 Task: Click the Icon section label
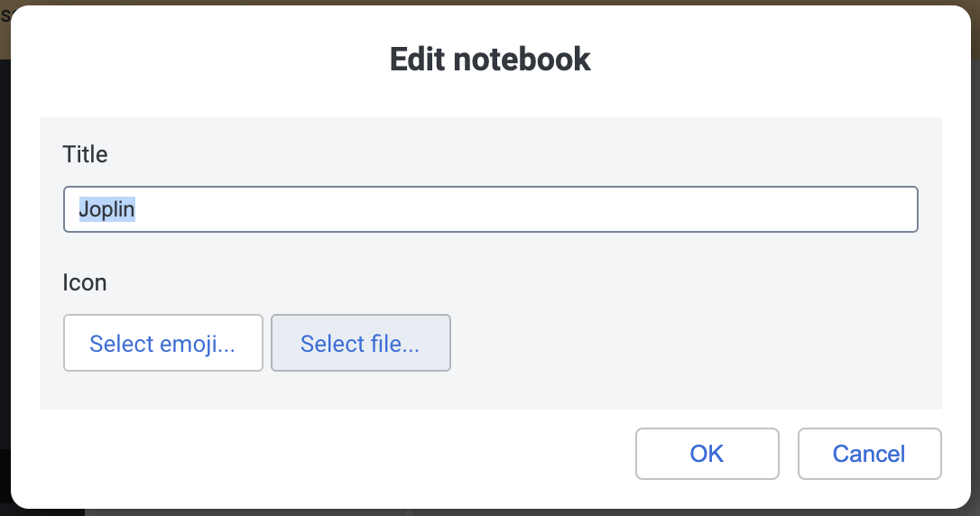(x=85, y=282)
